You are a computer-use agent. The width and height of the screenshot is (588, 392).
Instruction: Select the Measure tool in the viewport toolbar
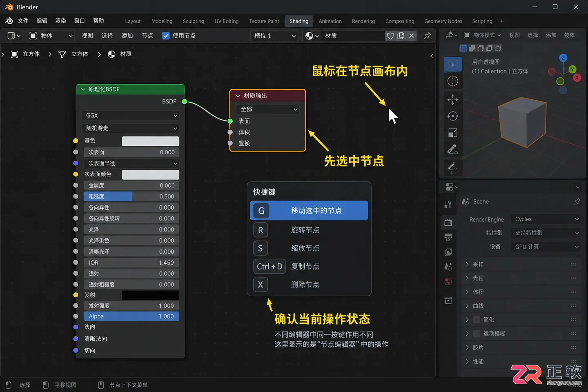point(452,167)
